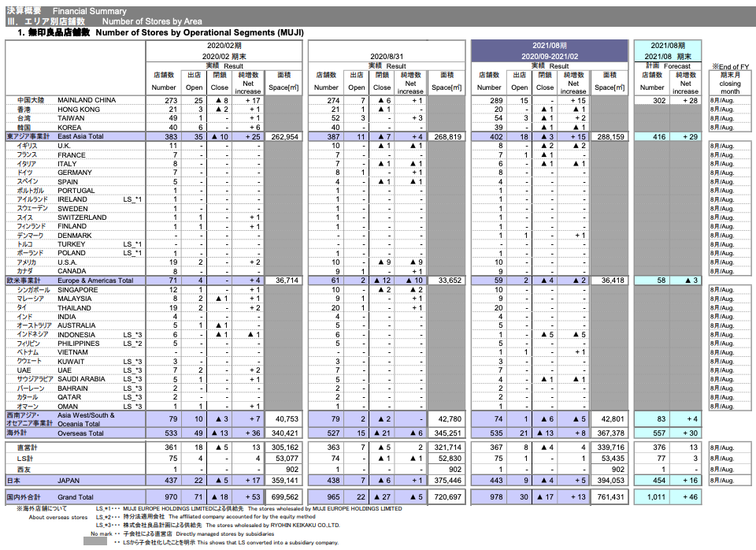Click Overseas Total space value '367,378'

tap(610, 433)
